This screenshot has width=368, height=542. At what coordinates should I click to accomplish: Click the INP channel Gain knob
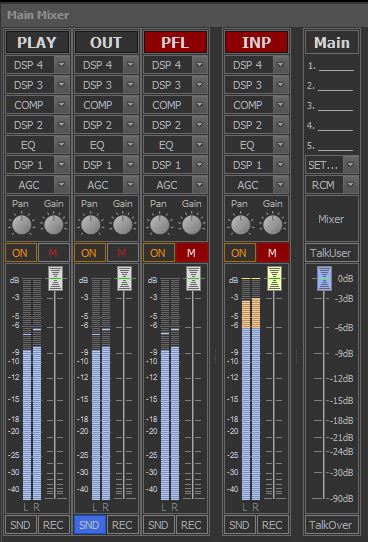[x=273, y=225]
